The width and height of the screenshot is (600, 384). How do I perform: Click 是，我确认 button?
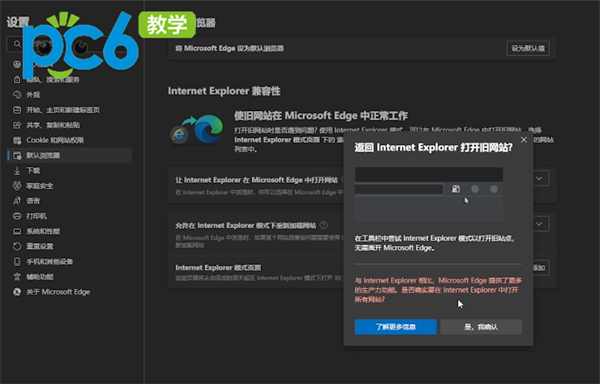481,327
